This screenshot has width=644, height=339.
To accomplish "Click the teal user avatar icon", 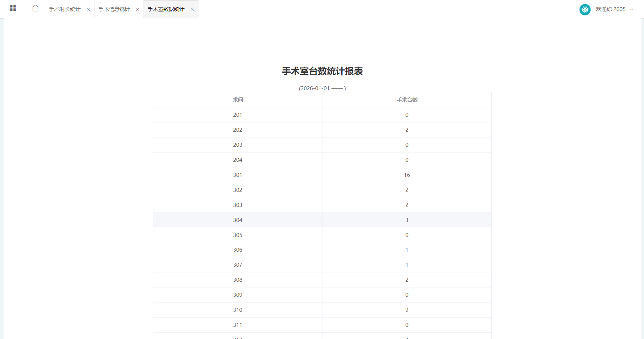I will [585, 10].
